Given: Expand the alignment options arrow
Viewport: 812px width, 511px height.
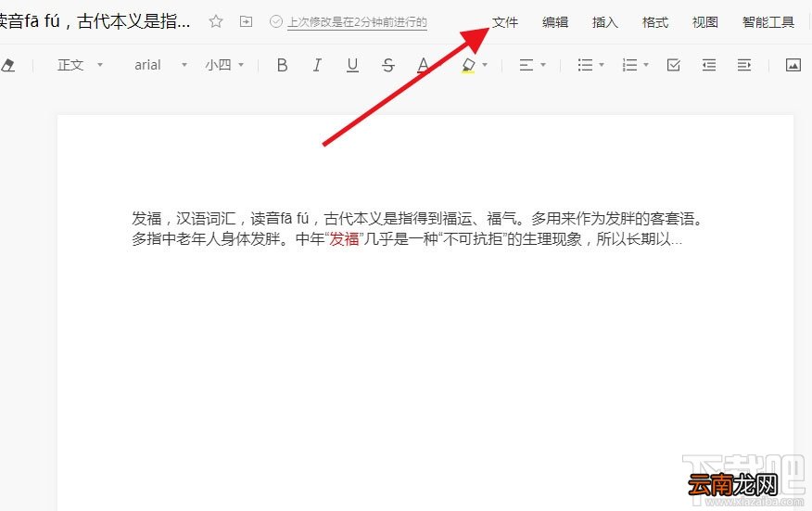Looking at the screenshot, I should (x=543, y=65).
